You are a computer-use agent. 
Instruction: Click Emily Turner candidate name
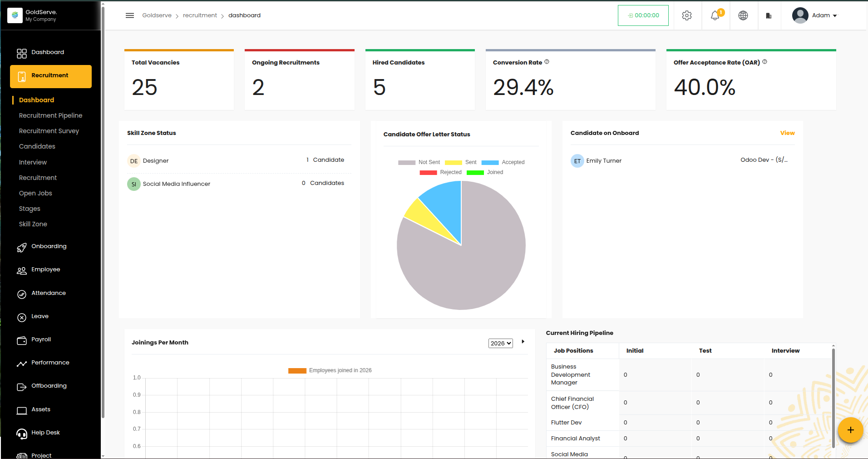(x=604, y=161)
